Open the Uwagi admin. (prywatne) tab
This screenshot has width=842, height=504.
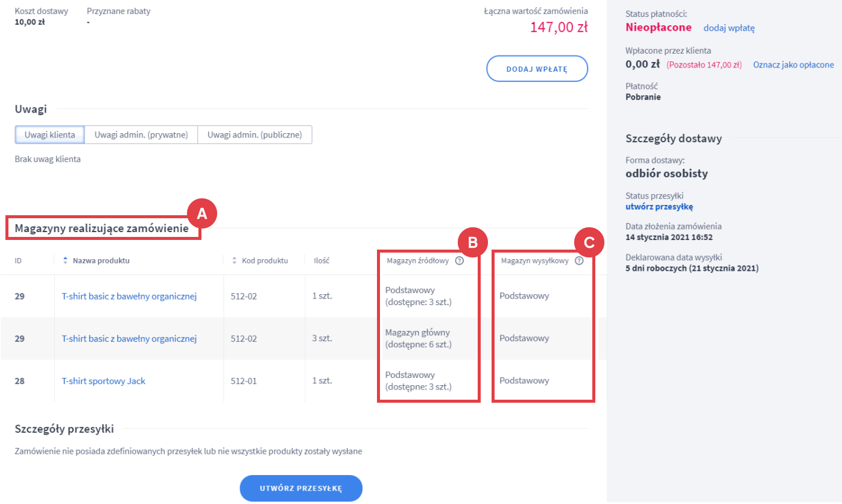[x=141, y=134]
